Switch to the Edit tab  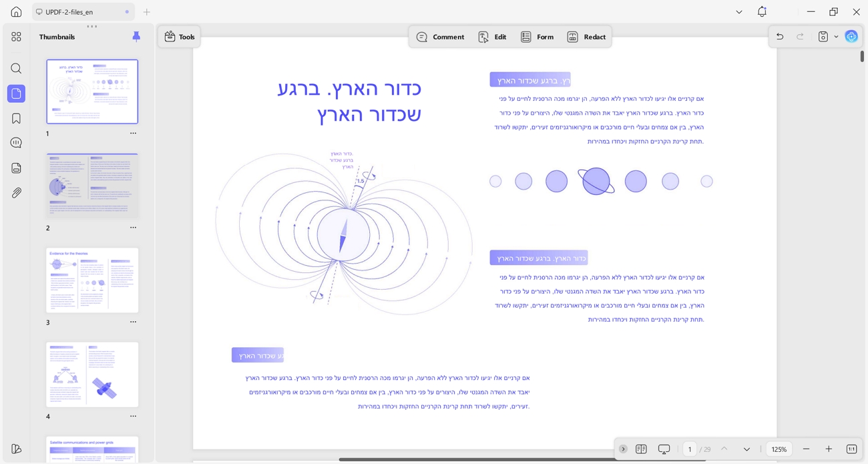click(x=493, y=37)
